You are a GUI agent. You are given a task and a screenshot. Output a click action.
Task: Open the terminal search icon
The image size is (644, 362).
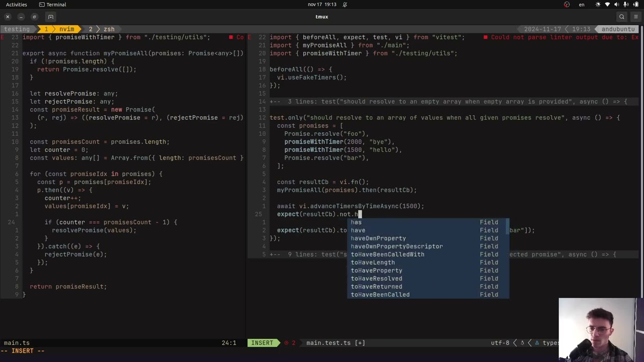point(622,17)
